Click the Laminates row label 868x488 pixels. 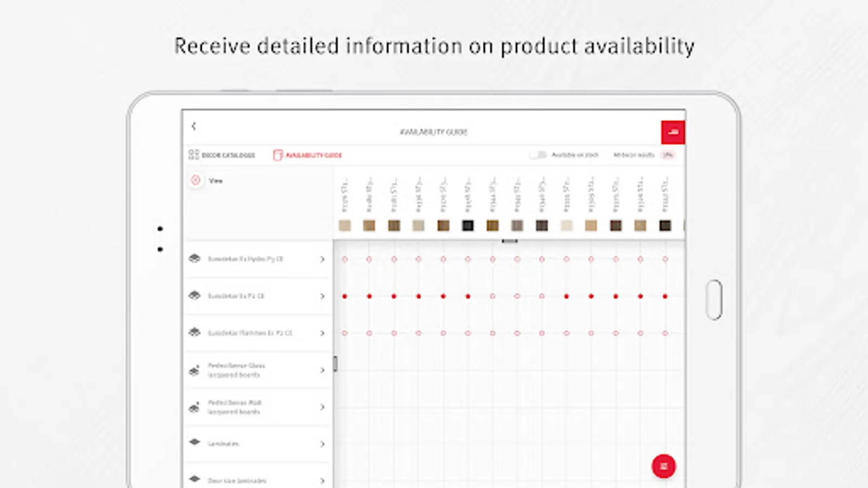(223, 444)
